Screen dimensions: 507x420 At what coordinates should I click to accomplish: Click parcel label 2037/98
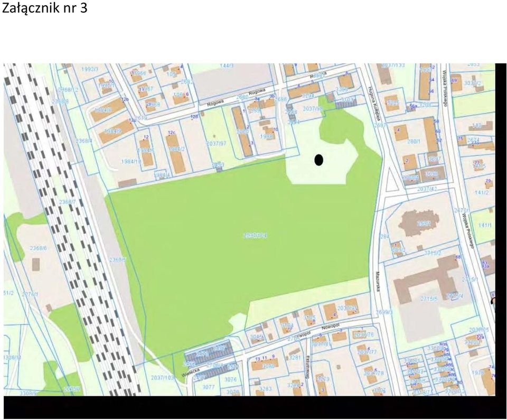point(313,109)
